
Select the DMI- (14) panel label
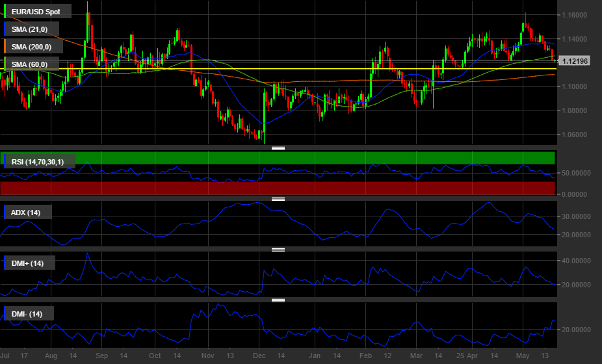click(27, 314)
